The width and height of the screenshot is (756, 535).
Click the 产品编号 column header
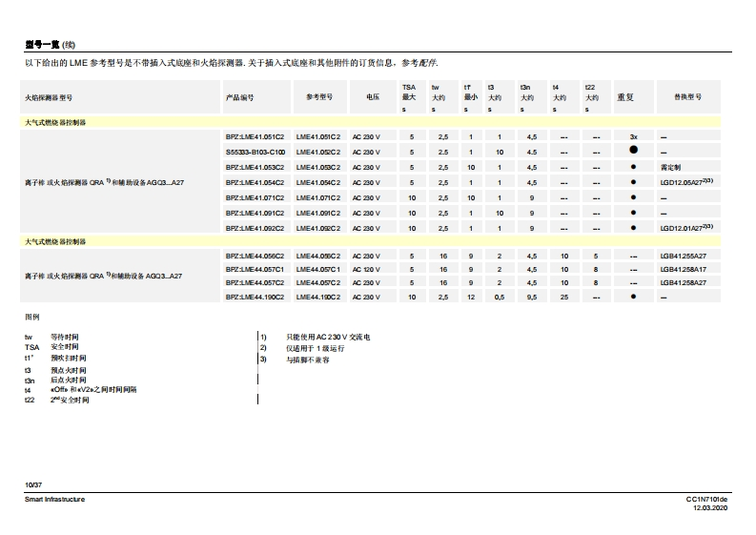point(239,97)
